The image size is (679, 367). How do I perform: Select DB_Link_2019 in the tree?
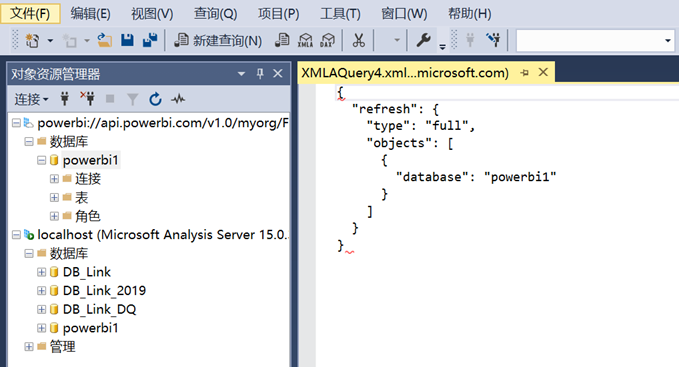104,290
